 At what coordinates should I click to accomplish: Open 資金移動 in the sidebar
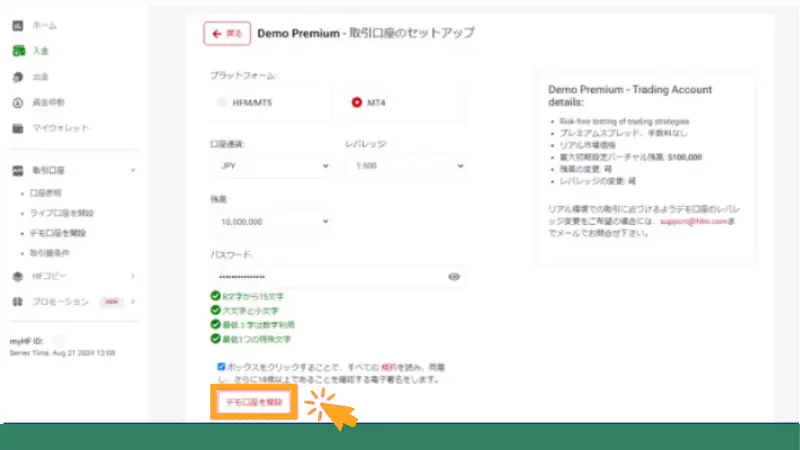48,103
